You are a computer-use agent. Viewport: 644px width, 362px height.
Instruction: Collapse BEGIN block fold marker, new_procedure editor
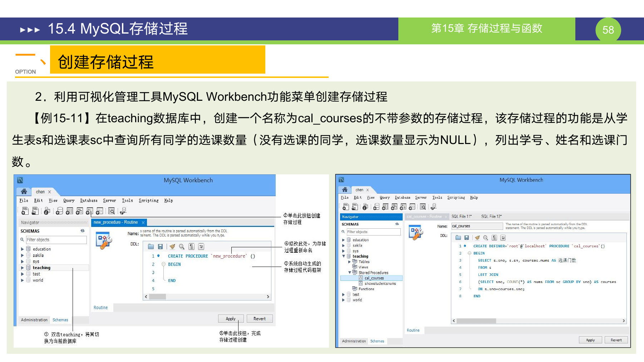pos(163,264)
